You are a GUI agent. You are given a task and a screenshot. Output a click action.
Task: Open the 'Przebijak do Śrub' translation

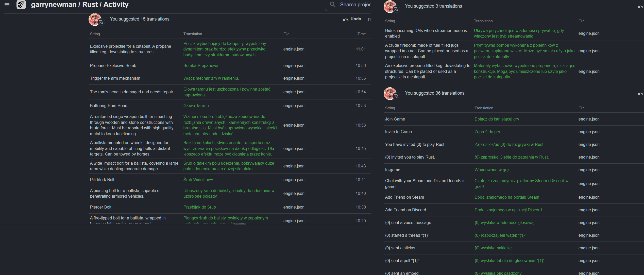coord(199,207)
